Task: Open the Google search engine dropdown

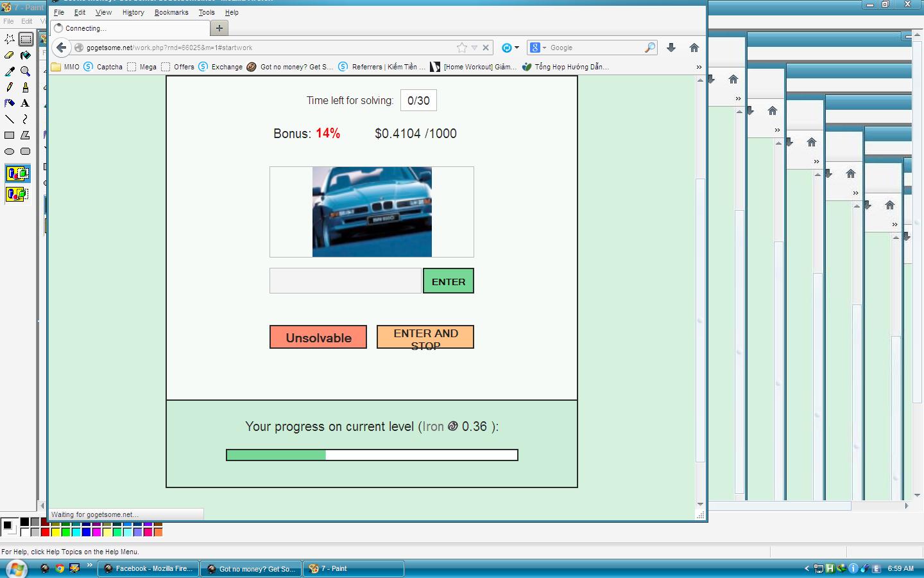Action: click(x=538, y=48)
